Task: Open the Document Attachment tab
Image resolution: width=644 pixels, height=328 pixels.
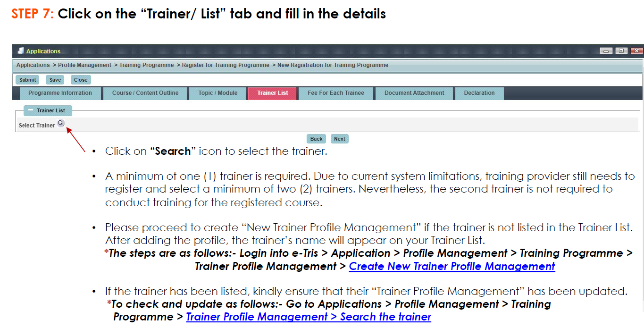Action: [x=414, y=93]
